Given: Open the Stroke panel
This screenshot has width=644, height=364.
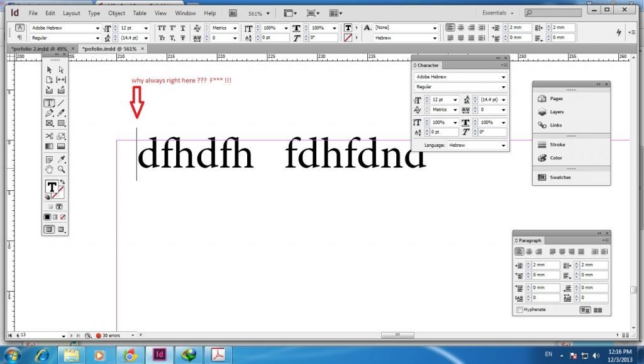Looking at the screenshot, I should coord(557,145).
